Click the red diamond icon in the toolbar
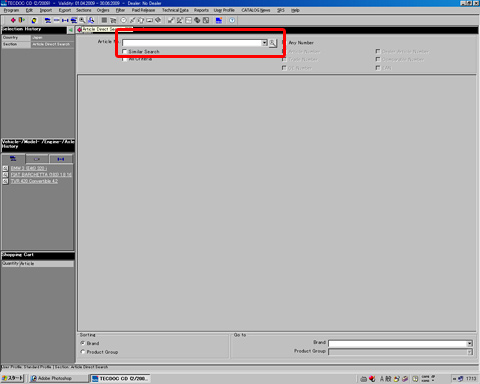 pos(13,20)
